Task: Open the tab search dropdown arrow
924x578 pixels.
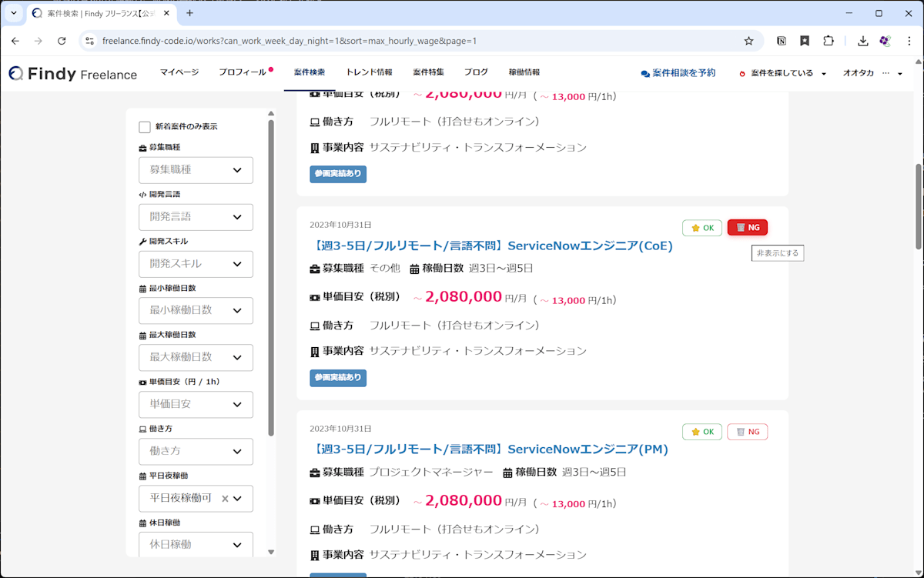Action: pos(14,13)
